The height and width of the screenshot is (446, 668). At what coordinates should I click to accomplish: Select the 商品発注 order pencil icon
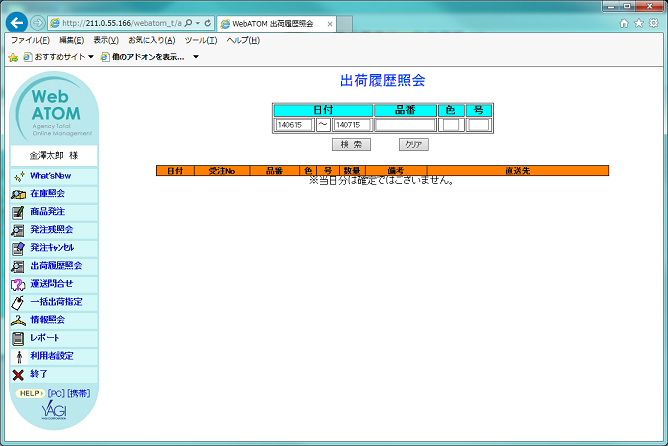18,212
